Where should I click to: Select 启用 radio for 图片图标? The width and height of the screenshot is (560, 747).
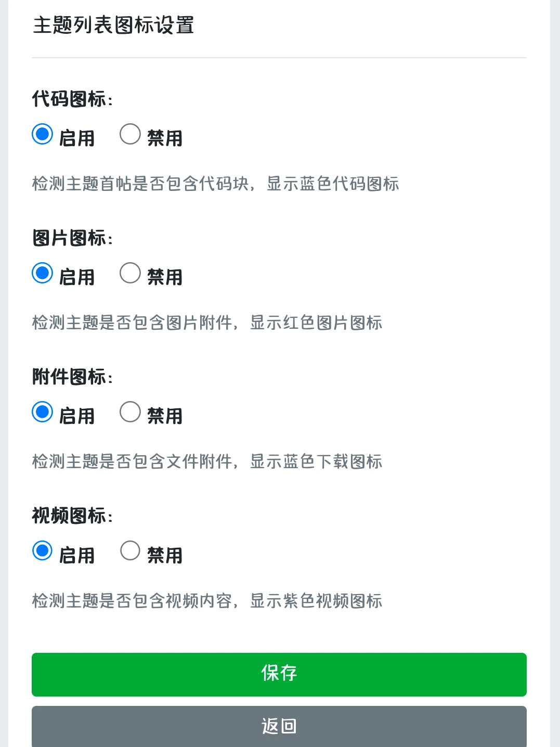point(42,273)
